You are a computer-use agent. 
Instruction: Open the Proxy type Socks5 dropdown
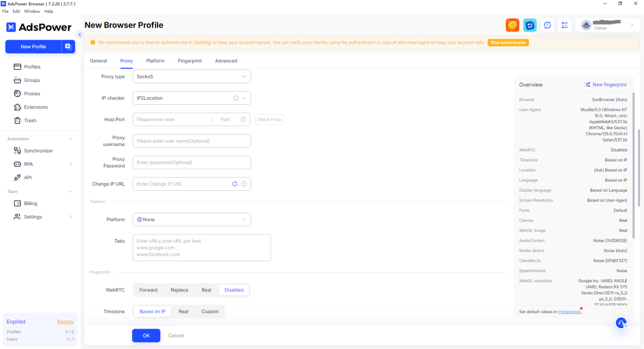pyautogui.click(x=192, y=77)
